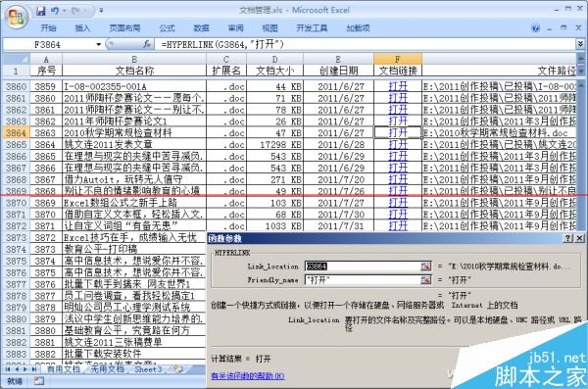The width and height of the screenshot is (588, 389).
Task: Click Friendly_name range selector icon
Action: 425,280
